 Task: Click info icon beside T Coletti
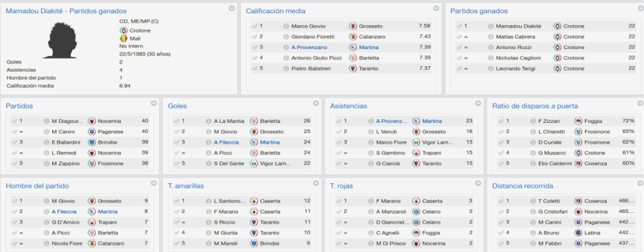point(533,201)
